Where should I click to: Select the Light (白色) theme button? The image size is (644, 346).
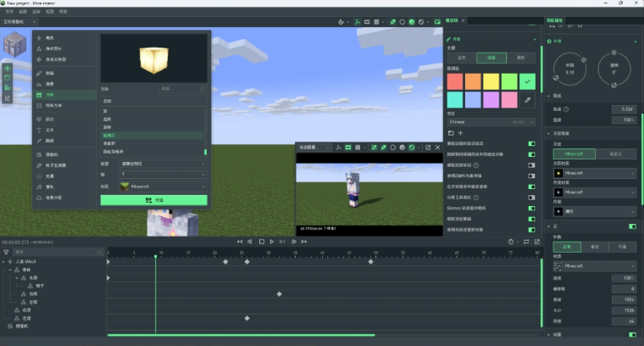click(x=462, y=58)
